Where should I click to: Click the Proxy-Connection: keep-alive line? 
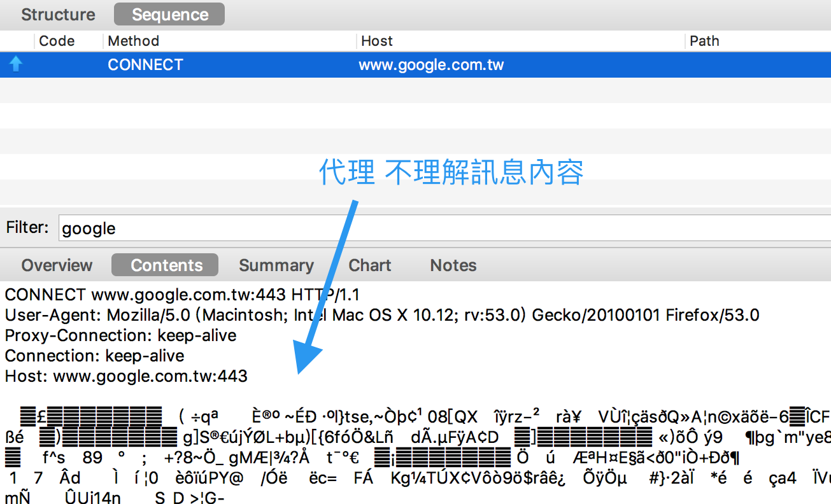tap(120, 335)
